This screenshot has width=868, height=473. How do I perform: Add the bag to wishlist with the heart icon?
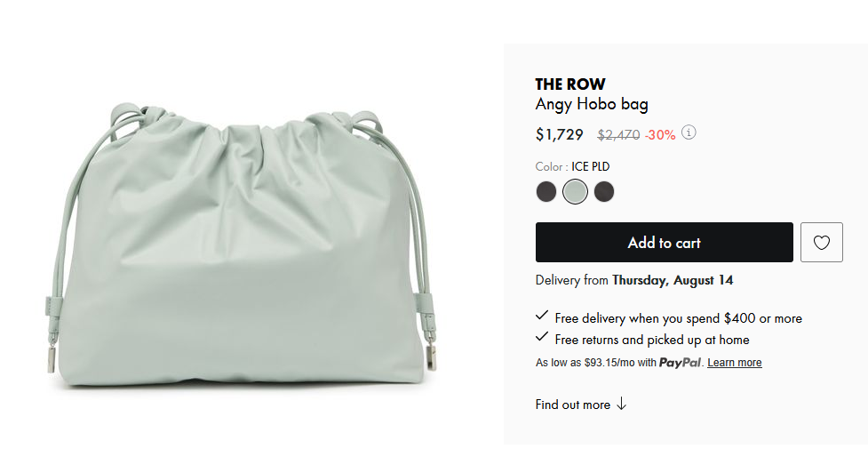coord(822,242)
